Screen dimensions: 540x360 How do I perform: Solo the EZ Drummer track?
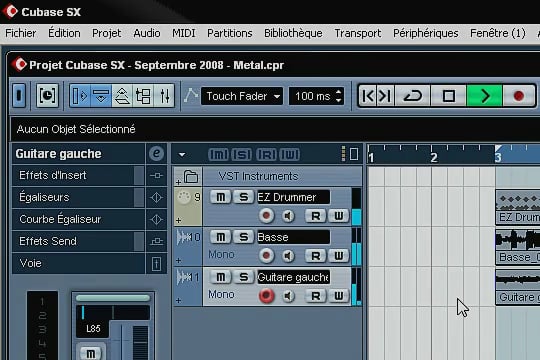(243, 197)
